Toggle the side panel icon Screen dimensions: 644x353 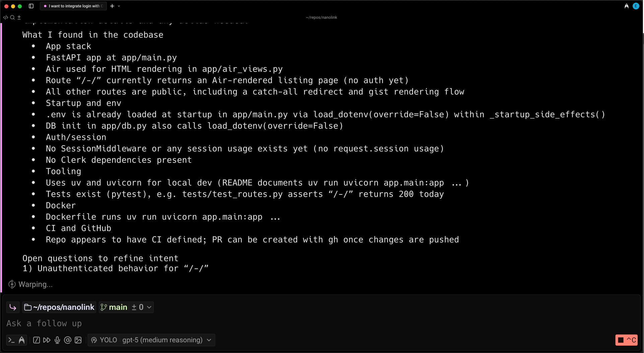(x=31, y=6)
